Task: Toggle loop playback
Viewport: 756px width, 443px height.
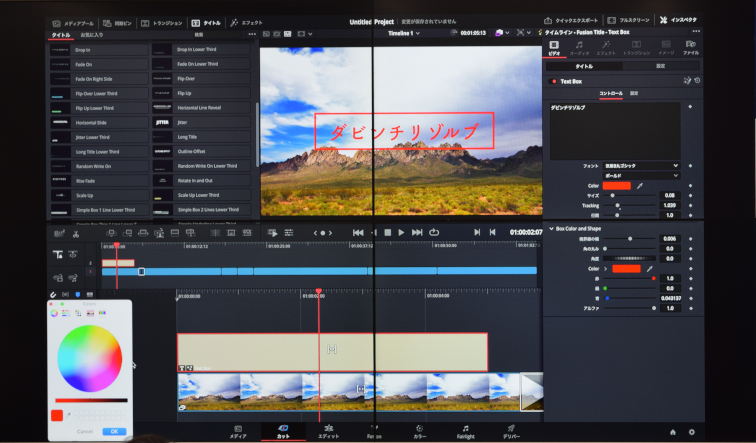Action: coord(434,232)
